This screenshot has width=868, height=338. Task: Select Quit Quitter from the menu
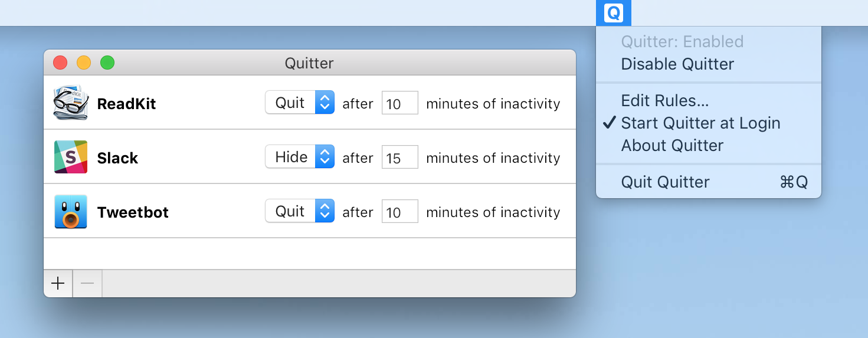click(x=665, y=182)
